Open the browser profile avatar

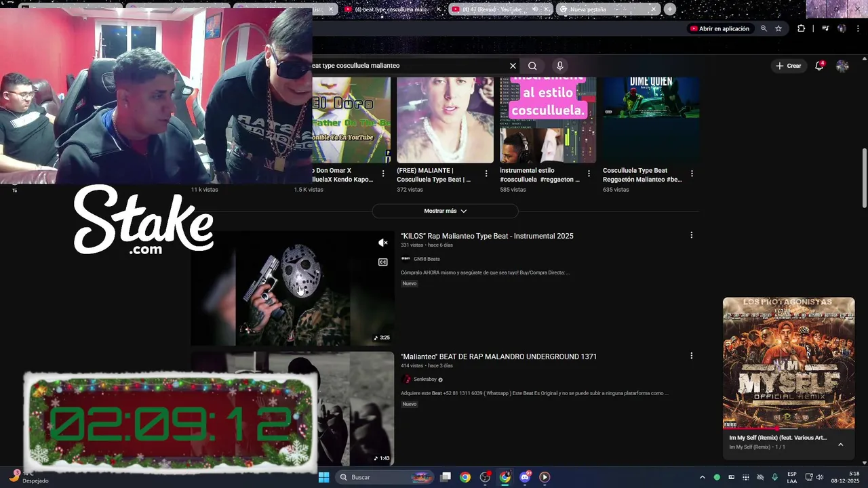point(842,28)
